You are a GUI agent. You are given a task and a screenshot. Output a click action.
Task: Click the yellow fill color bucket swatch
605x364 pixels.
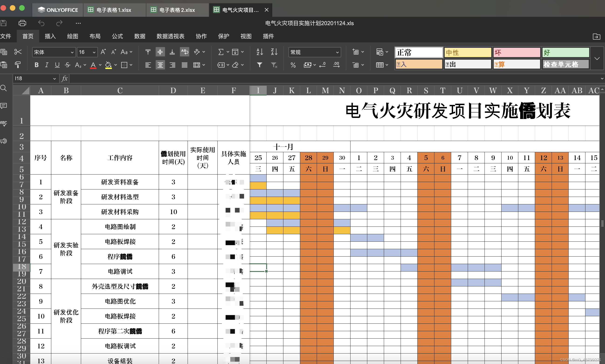108,65
